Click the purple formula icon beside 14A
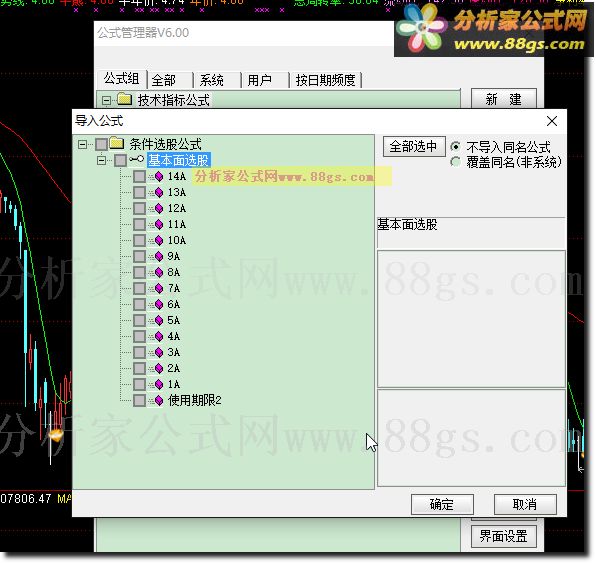596x563 pixels. 159,176
